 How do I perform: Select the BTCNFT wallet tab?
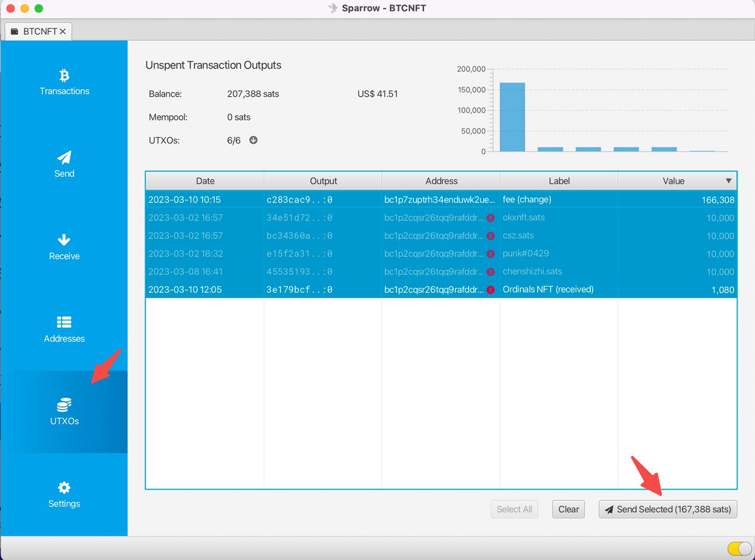click(38, 31)
